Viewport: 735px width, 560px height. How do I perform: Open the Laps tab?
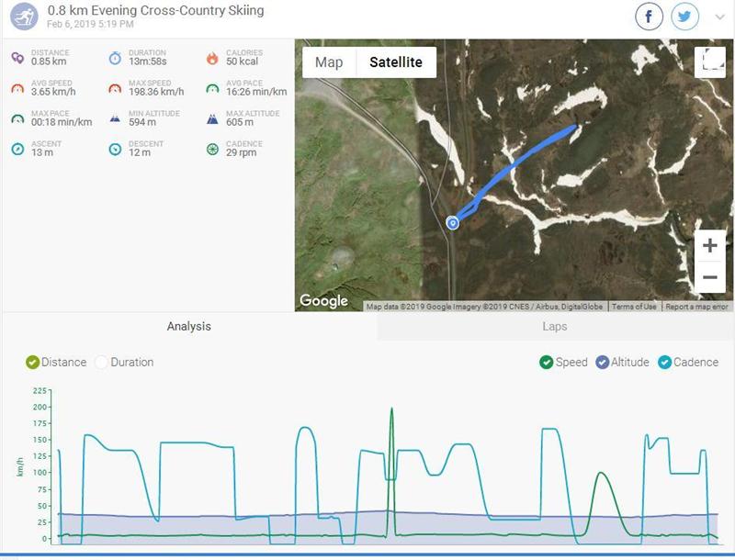pyautogui.click(x=555, y=326)
